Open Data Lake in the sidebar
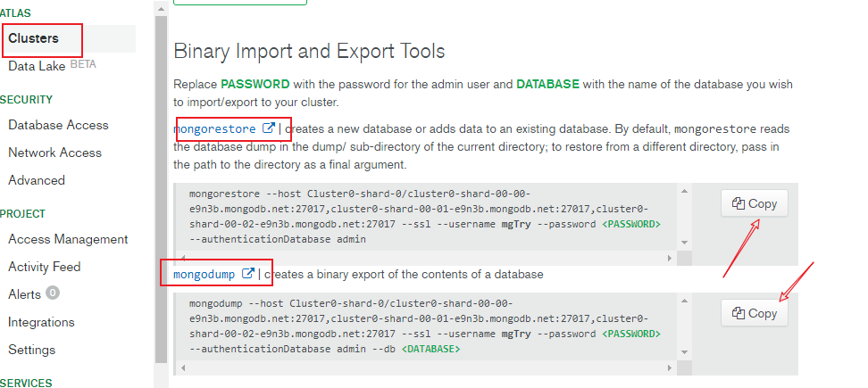Screen dimensions: 868x388 38,66
